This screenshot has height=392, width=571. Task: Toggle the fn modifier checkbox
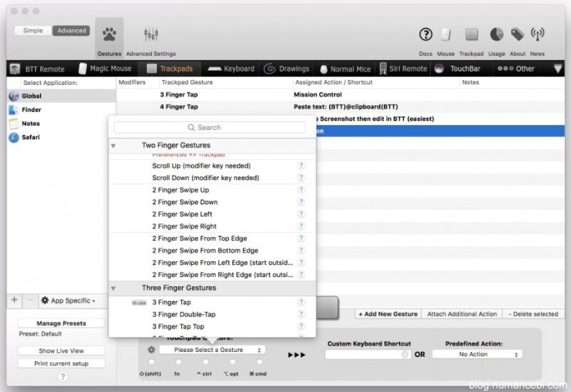(178, 362)
